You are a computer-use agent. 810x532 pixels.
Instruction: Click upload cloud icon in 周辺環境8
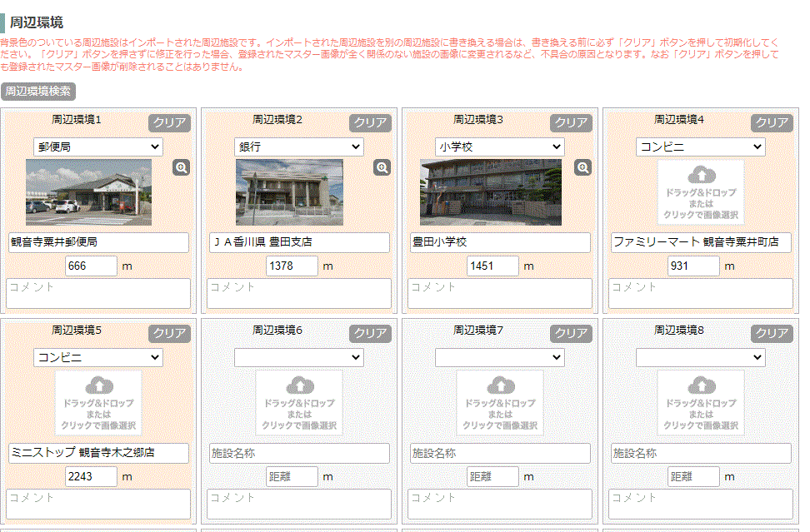[x=701, y=386]
